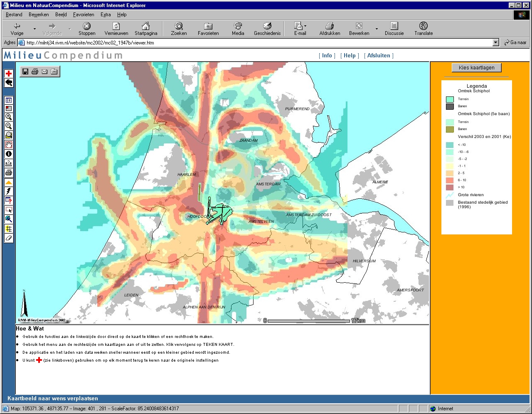532x414 pixels.
Task: Click the Kies kaartlagen button
Action: 476,68
